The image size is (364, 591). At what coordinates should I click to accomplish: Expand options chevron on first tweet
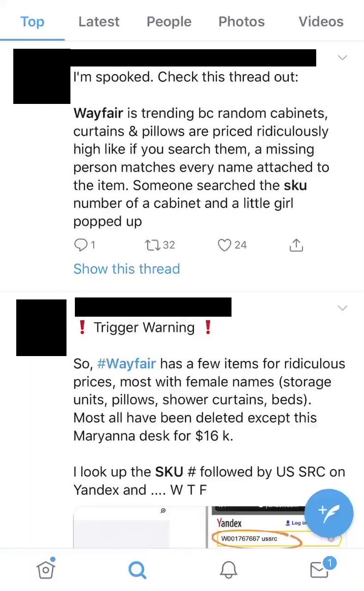coord(342,58)
